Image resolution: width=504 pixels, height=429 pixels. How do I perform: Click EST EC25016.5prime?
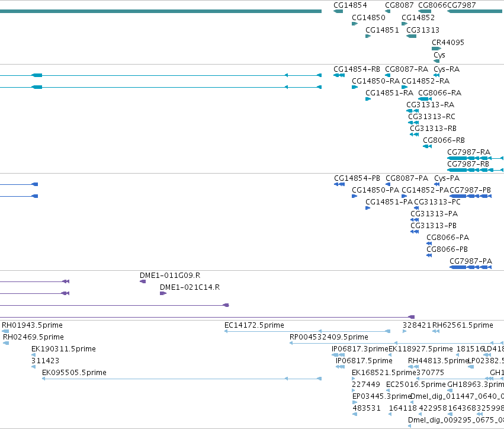point(416,385)
